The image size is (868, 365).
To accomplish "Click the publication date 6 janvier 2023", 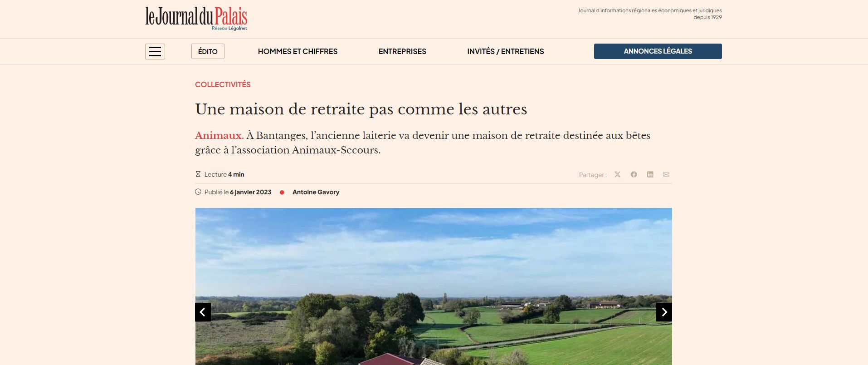I will 250,192.
